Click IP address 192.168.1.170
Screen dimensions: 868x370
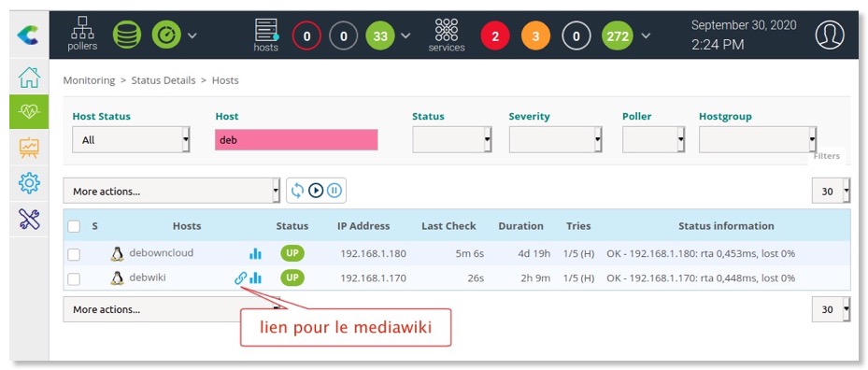373,278
